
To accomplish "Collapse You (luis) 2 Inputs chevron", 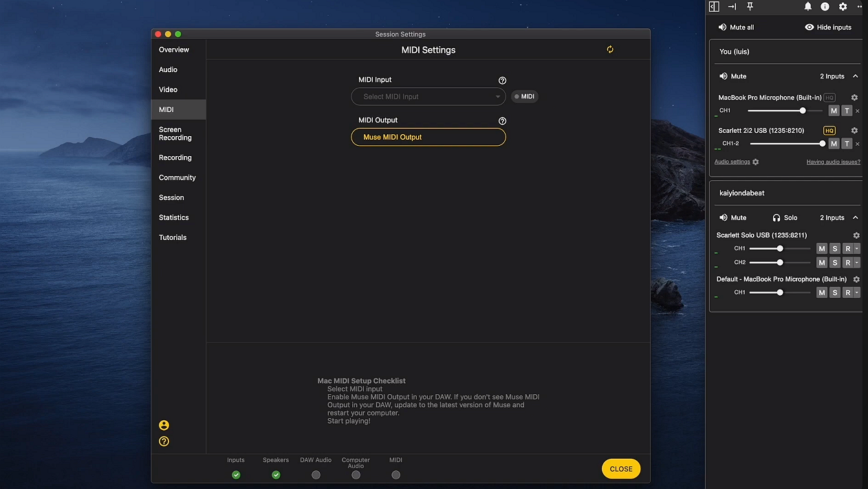I will pyautogui.click(x=855, y=76).
